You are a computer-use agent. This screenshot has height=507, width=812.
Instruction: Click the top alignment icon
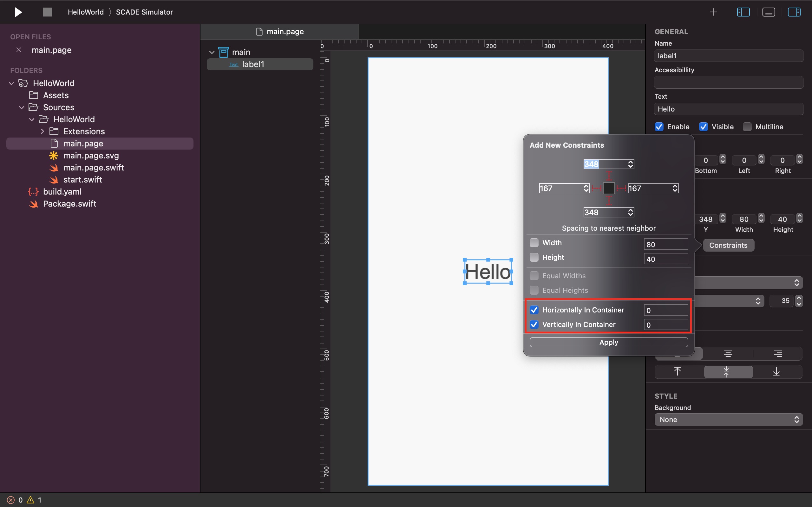(x=678, y=372)
